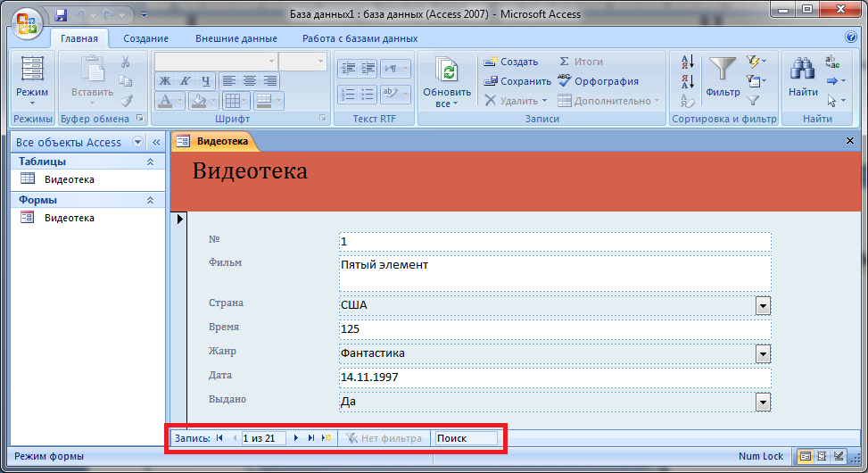Click in the Поиск search box
868x473 pixels.
[x=466, y=438]
